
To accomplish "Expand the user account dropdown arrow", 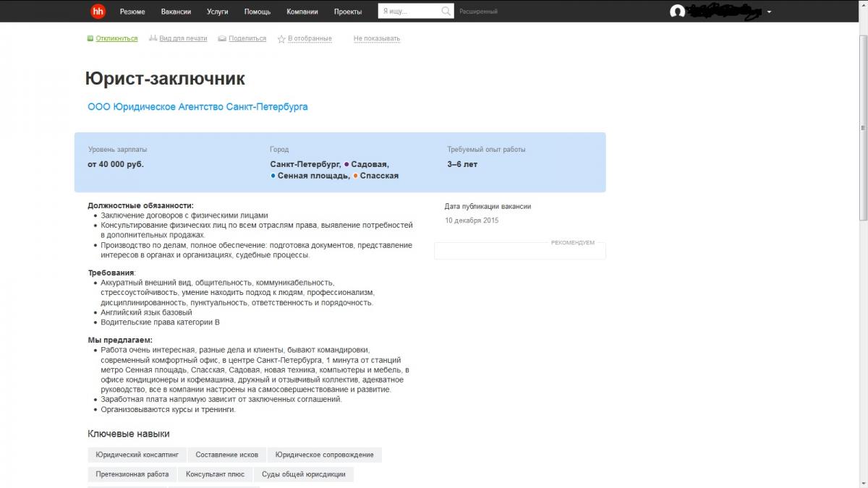I will coord(769,12).
